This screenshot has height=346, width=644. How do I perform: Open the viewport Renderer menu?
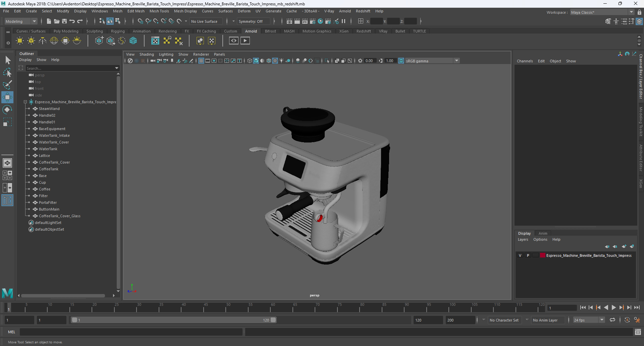pyautogui.click(x=201, y=54)
